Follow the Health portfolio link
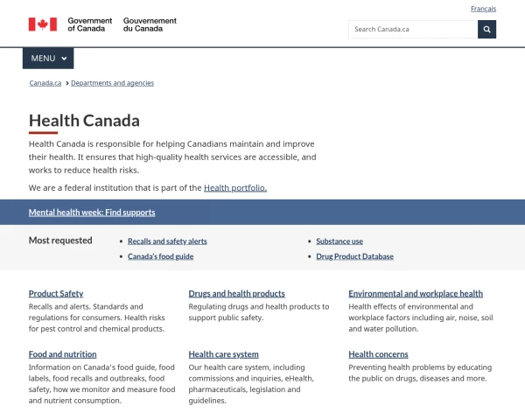Image resolution: width=525 pixels, height=420 pixels. (235, 188)
